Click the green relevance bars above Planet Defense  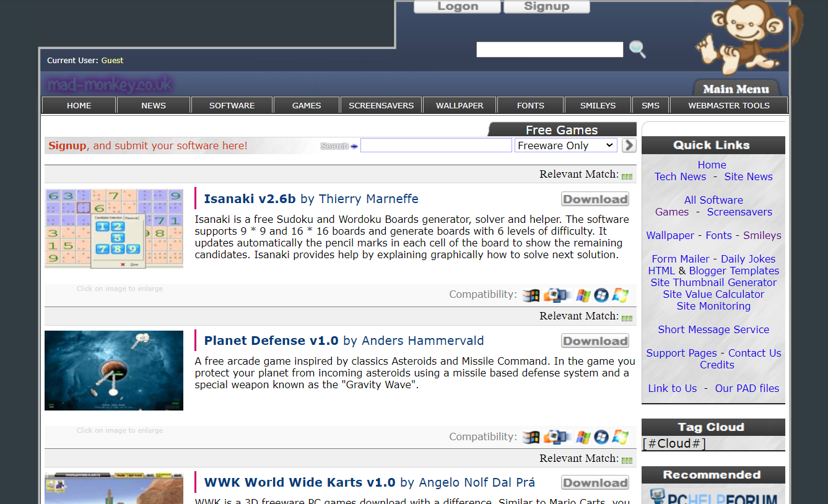click(627, 318)
